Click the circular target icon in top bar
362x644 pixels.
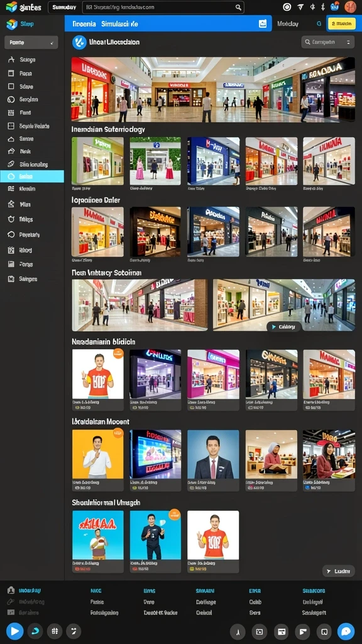tap(287, 7)
